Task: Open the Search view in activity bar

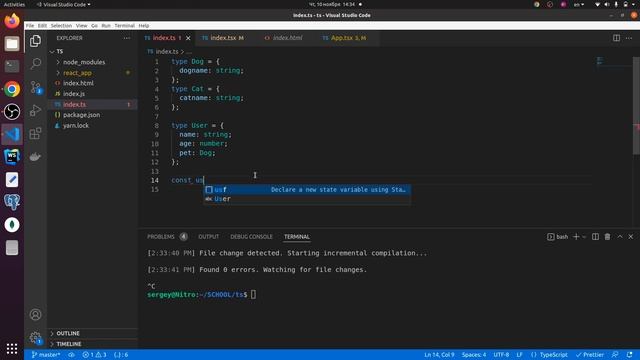Action: click(36, 63)
